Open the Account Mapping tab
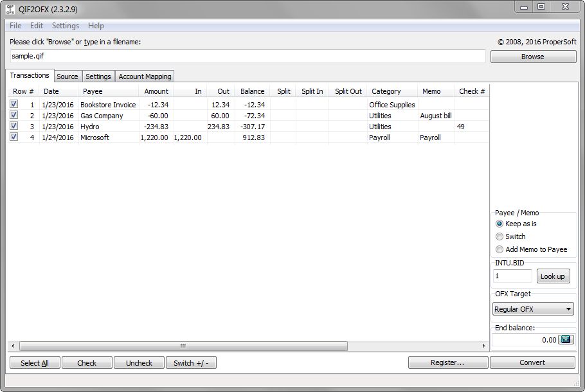The image size is (585, 392). (x=145, y=76)
